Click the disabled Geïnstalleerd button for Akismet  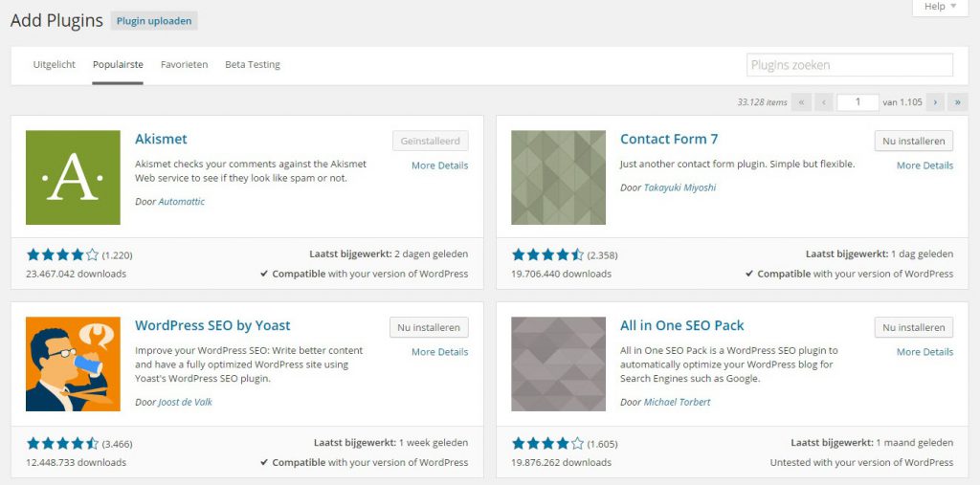click(431, 142)
